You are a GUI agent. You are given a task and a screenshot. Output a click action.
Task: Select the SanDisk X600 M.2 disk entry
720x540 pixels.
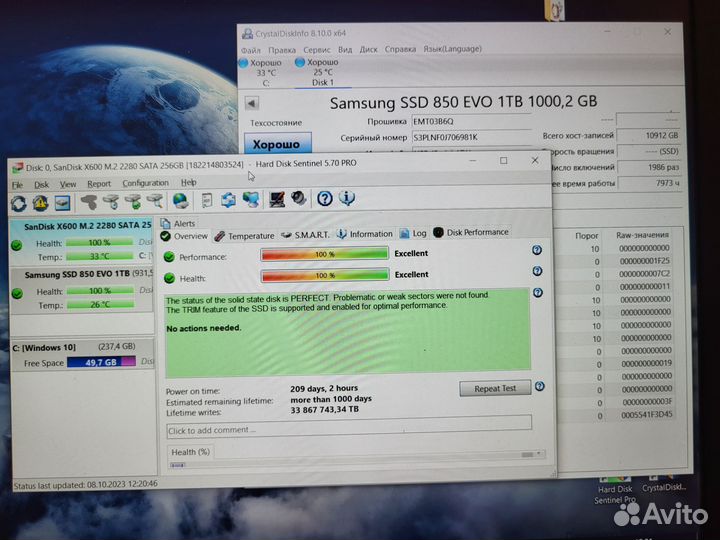82,242
